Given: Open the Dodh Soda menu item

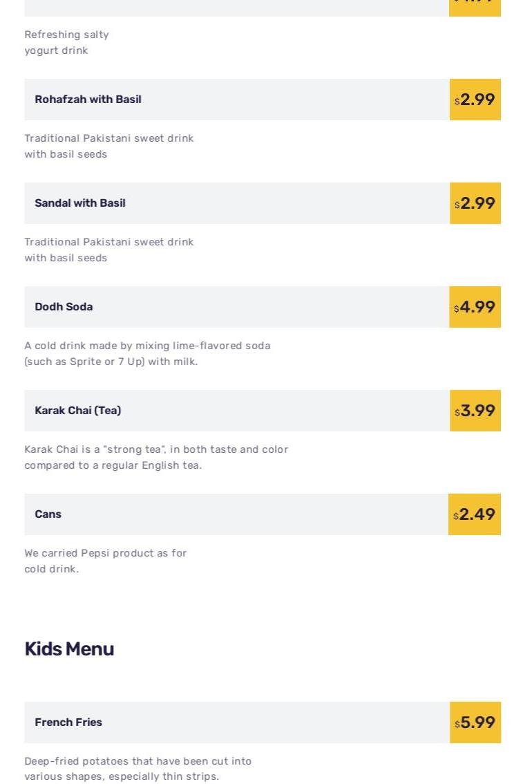Looking at the screenshot, I should click(x=64, y=307).
